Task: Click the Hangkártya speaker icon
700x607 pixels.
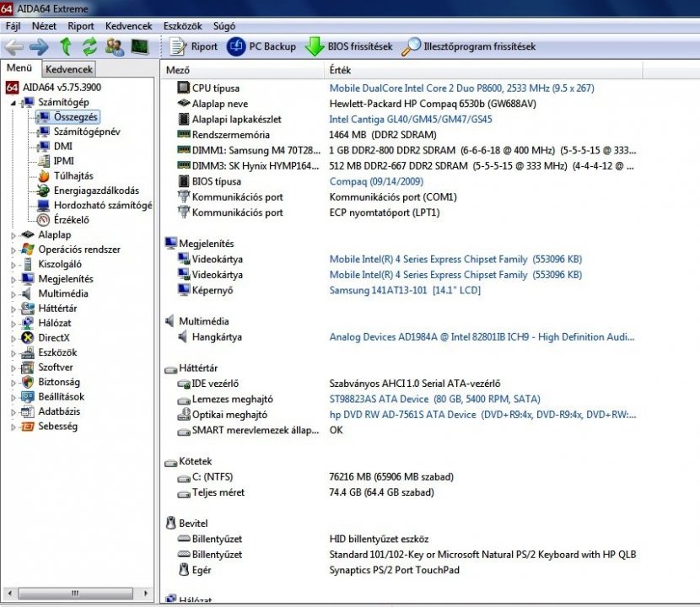Action: pyautogui.click(x=182, y=336)
